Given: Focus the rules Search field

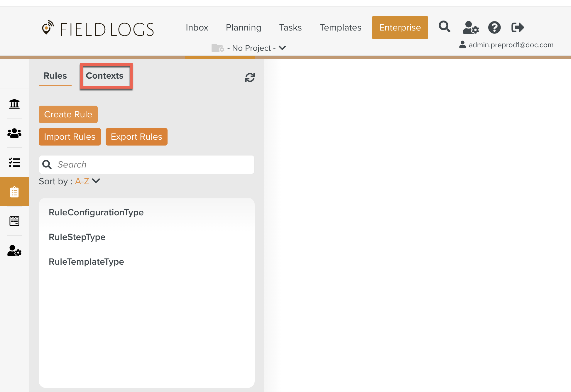Looking at the screenshot, I should pos(153,165).
